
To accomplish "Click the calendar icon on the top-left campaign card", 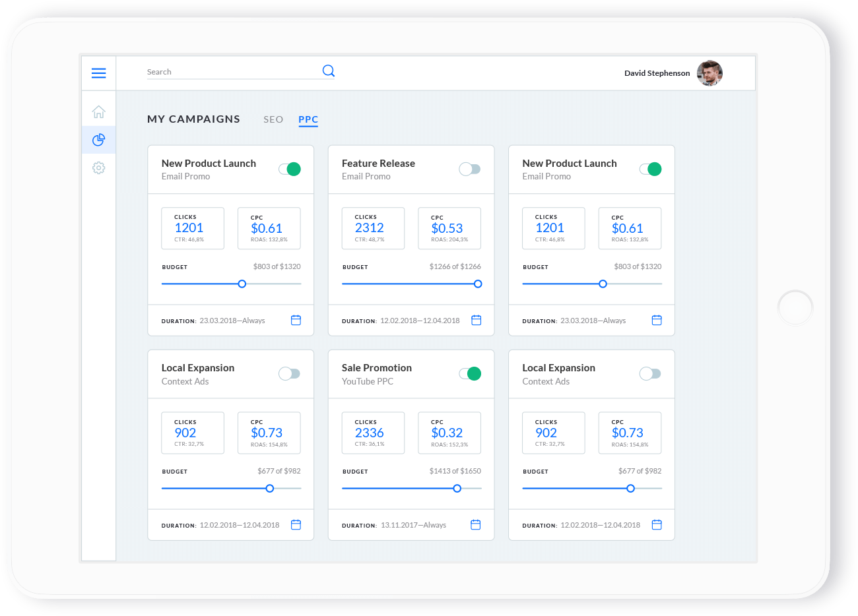I will [x=296, y=321].
